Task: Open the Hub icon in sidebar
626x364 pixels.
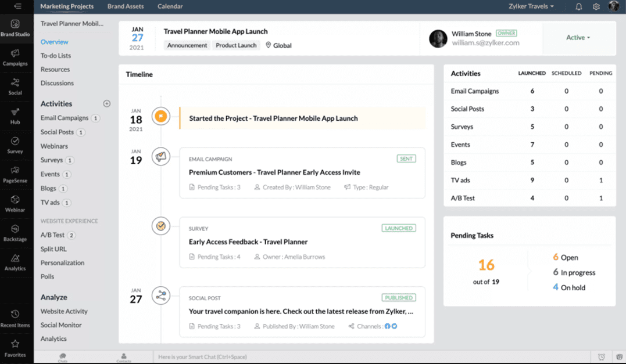Action: pyautogui.click(x=15, y=116)
